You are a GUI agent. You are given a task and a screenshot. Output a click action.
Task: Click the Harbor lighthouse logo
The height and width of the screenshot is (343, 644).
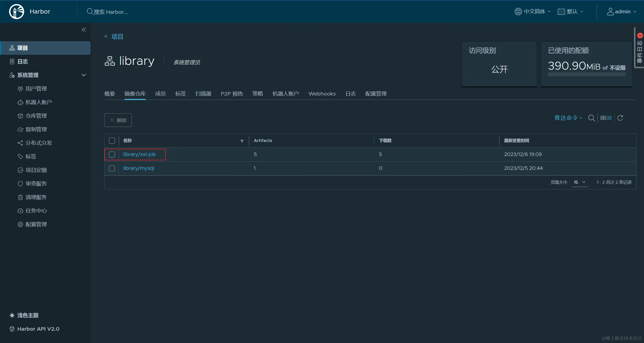pos(17,12)
